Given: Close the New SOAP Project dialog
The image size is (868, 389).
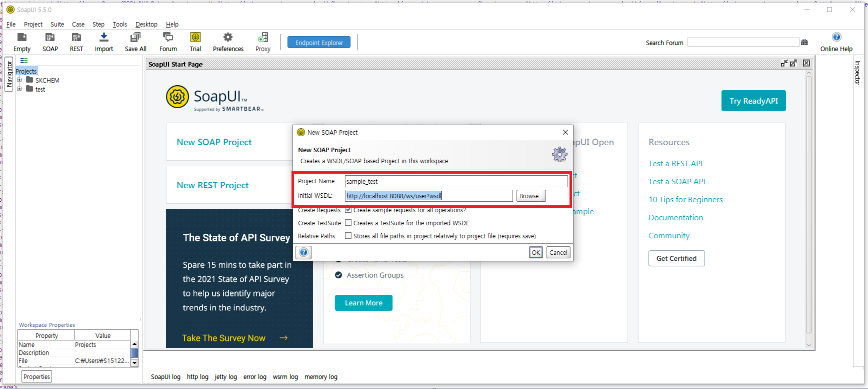Looking at the screenshot, I should pyautogui.click(x=565, y=132).
